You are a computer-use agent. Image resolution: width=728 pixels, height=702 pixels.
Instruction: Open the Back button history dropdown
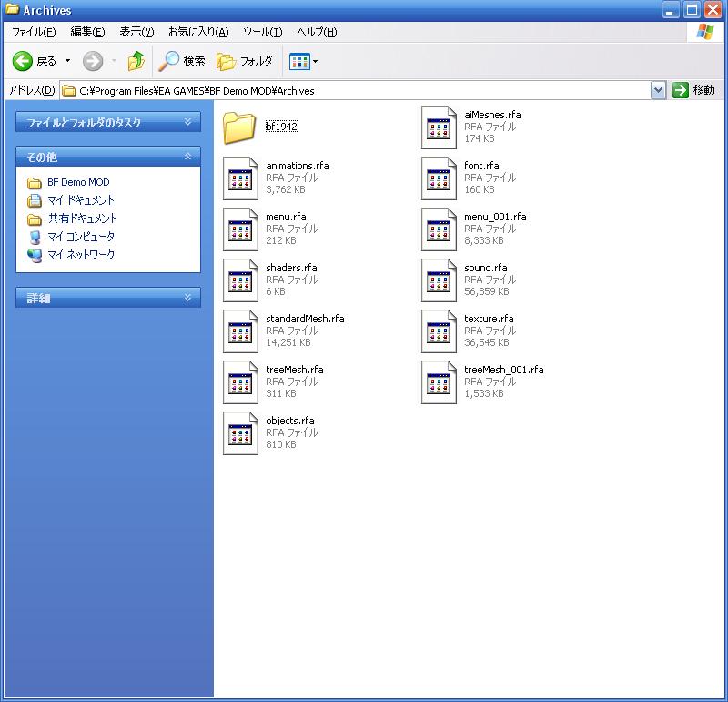coord(67,61)
